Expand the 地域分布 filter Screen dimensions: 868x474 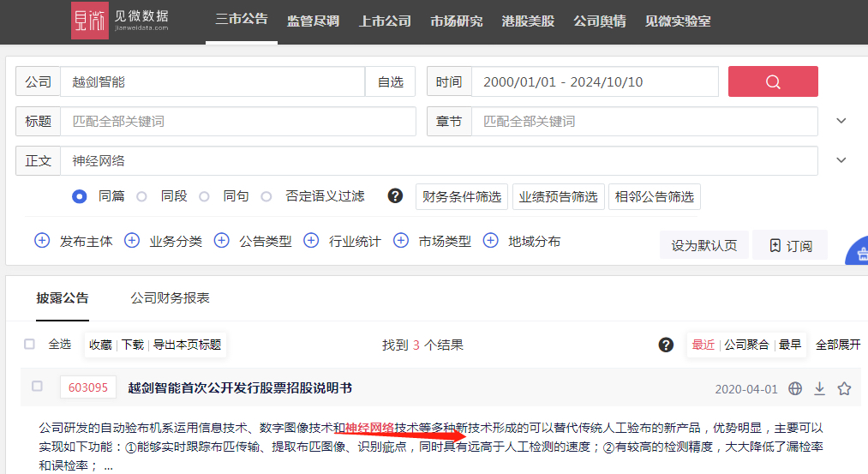pyautogui.click(x=534, y=242)
